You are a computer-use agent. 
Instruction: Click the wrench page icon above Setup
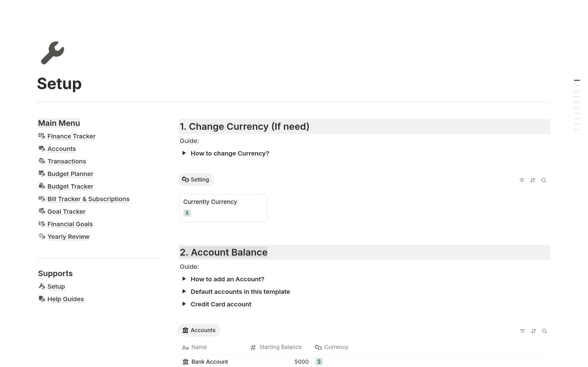coord(52,53)
